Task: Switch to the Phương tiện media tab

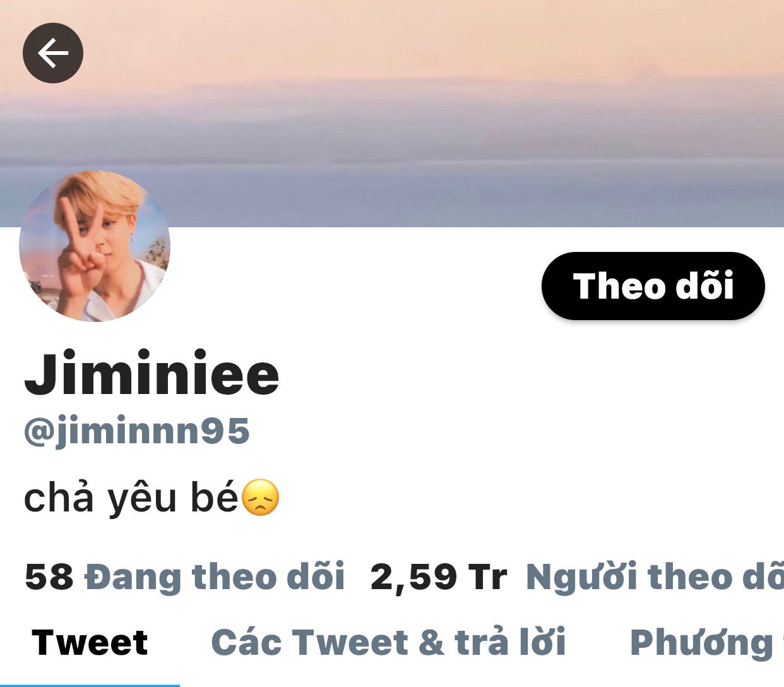Action: point(707,644)
